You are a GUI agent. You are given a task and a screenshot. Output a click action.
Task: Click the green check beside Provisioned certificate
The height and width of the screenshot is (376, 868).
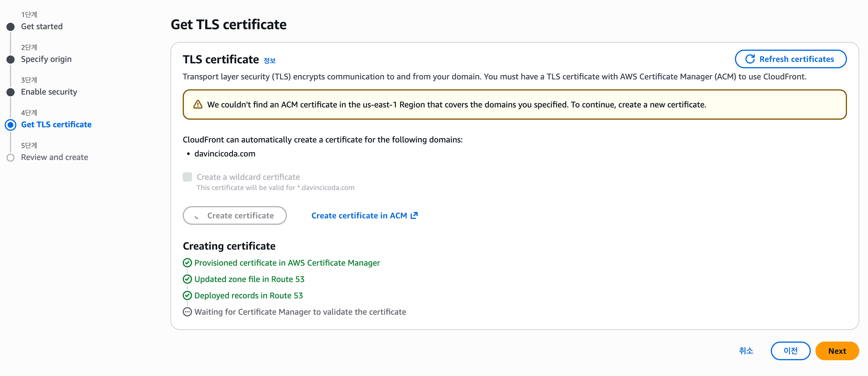tap(187, 263)
